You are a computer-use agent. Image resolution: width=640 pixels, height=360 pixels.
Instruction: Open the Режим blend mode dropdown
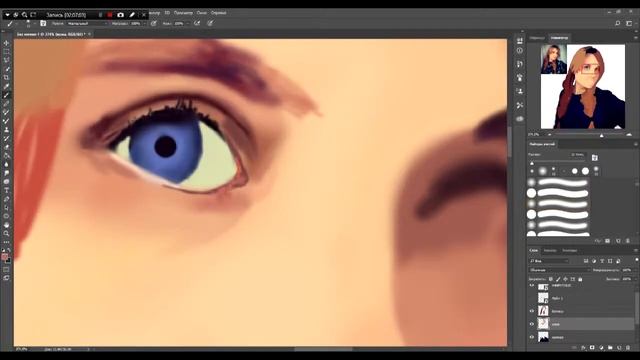click(86, 23)
